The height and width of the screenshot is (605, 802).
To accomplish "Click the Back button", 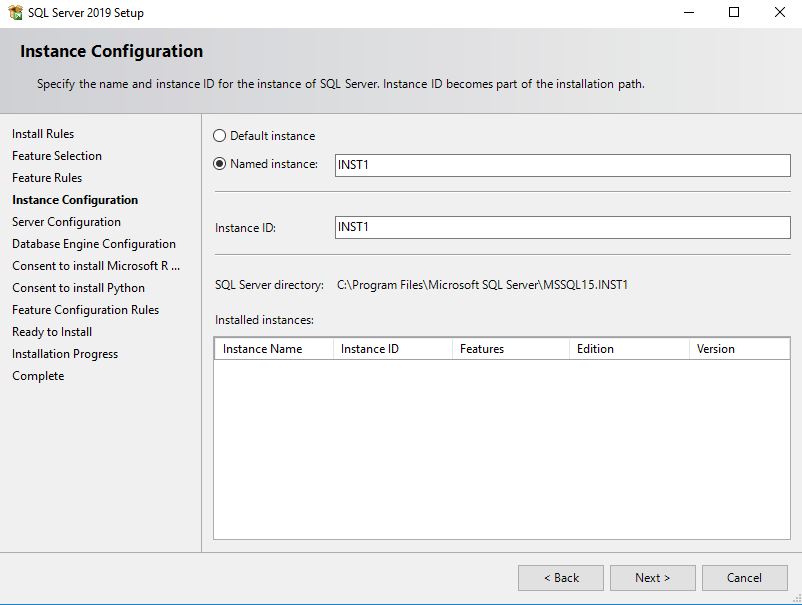I will coord(560,577).
